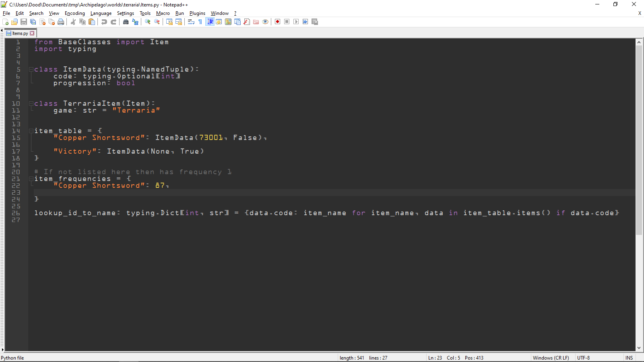This screenshot has width=644, height=362.
Task: Click the Replace icon
Action: coord(135,22)
